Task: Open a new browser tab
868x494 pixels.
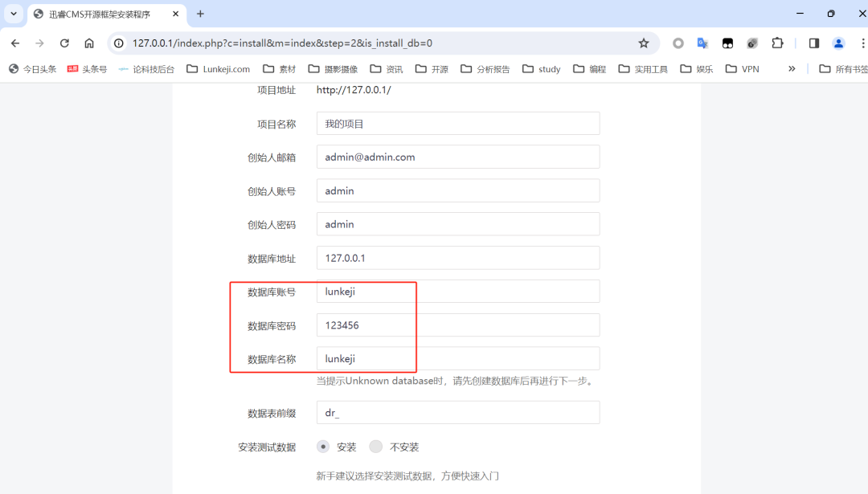Action: 200,14
